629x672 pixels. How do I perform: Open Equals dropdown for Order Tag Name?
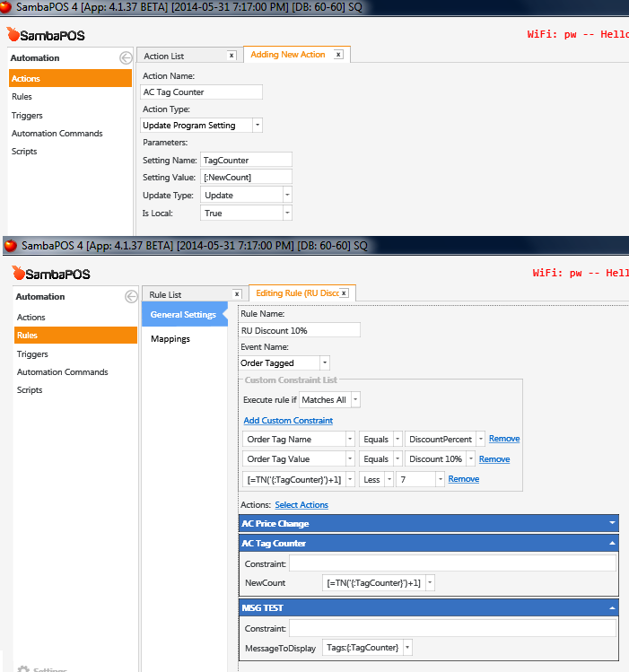pos(397,440)
